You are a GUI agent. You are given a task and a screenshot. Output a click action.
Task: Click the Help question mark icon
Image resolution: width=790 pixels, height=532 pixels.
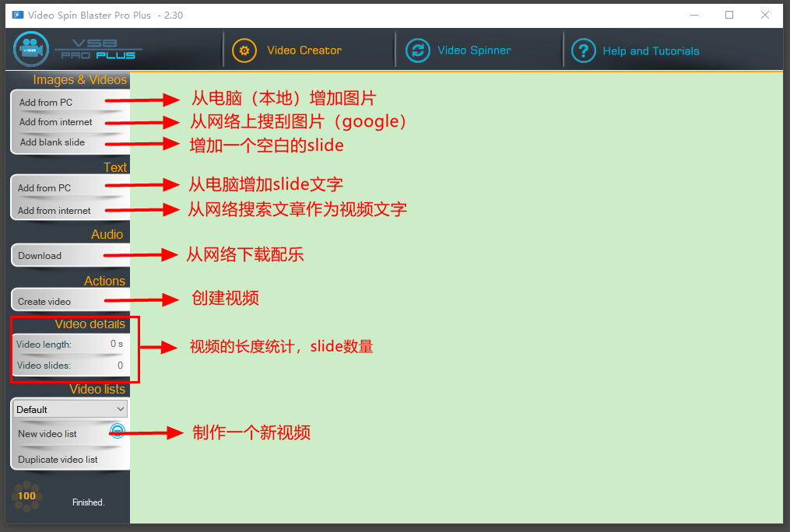[584, 51]
